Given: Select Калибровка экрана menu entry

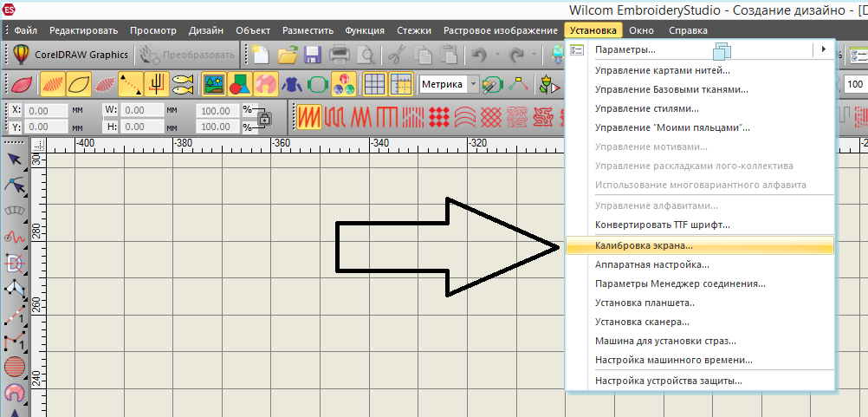Looking at the screenshot, I should (700, 244).
